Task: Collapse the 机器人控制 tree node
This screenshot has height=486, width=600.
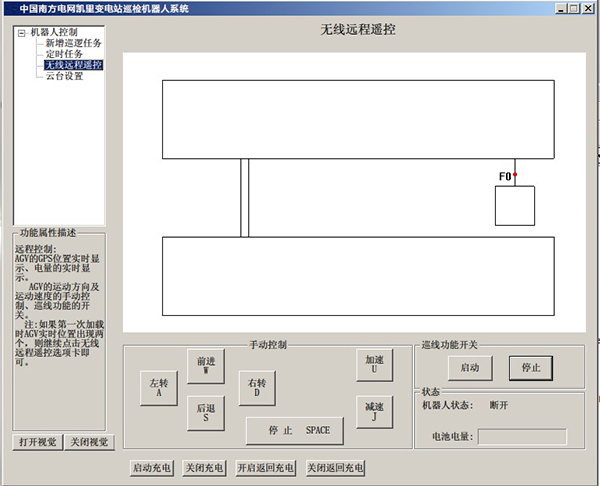Action: coord(21,32)
